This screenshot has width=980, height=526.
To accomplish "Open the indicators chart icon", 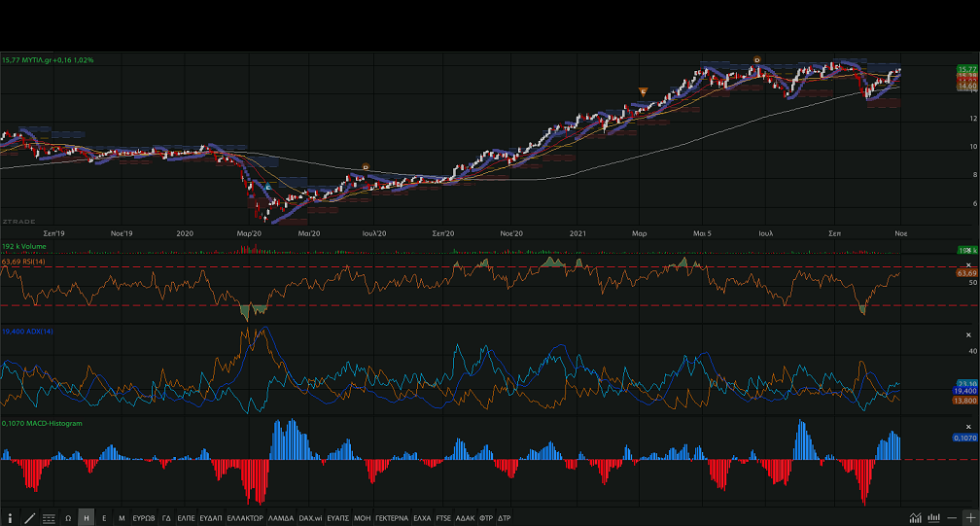I will coord(915,518).
